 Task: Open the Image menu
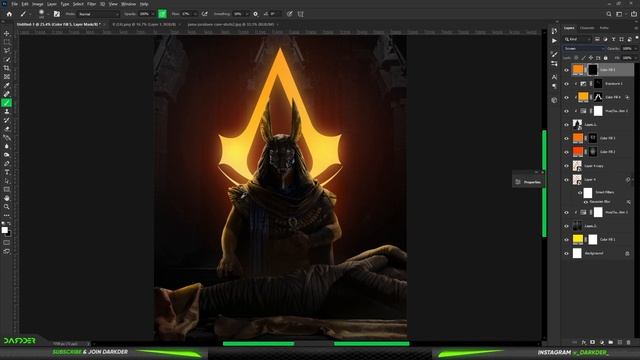coord(38,4)
